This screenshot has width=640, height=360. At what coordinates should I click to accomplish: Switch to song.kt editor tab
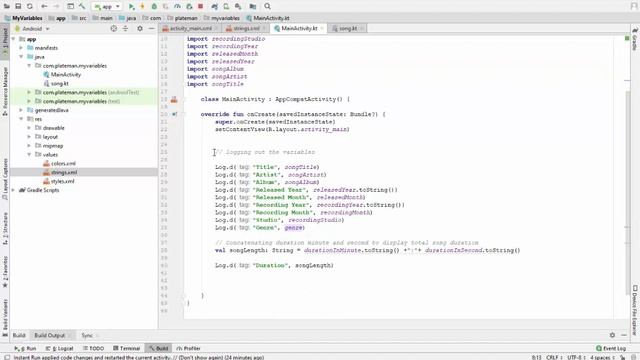click(x=348, y=29)
